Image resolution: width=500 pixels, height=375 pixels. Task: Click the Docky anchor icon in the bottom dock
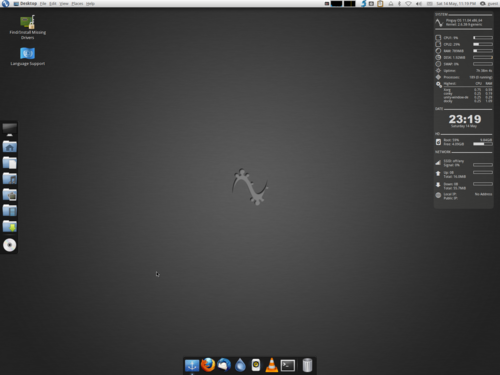pos(192,365)
